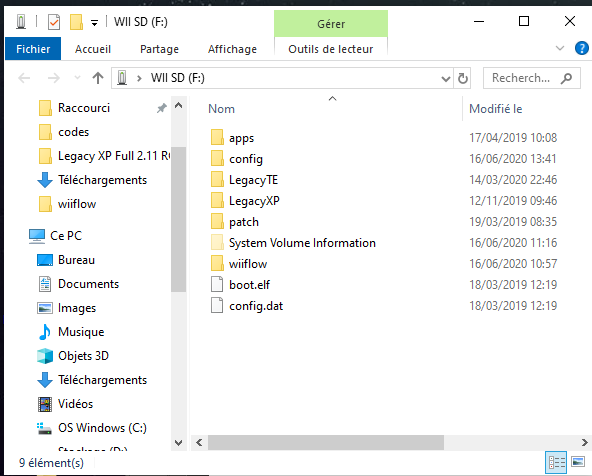The width and height of the screenshot is (592, 476).
Task: Click the Properties quick access icon
Action: click(x=54, y=22)
